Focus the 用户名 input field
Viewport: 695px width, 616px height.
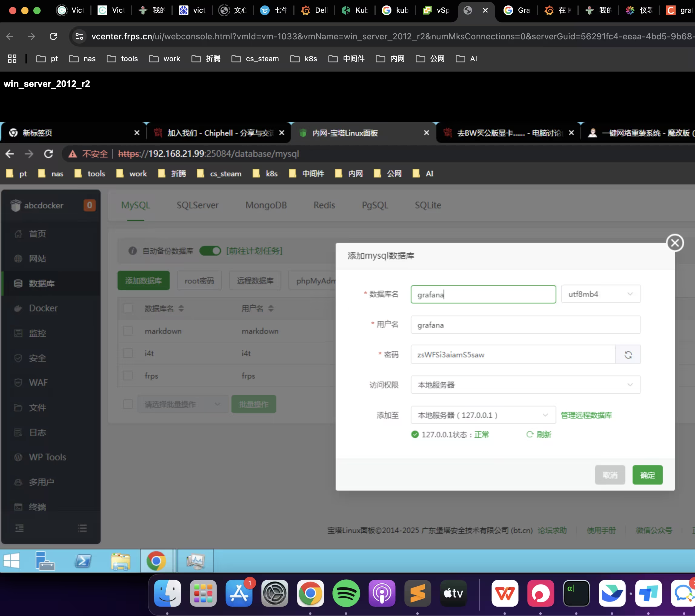pyautogui.click(x=526, y=325)
